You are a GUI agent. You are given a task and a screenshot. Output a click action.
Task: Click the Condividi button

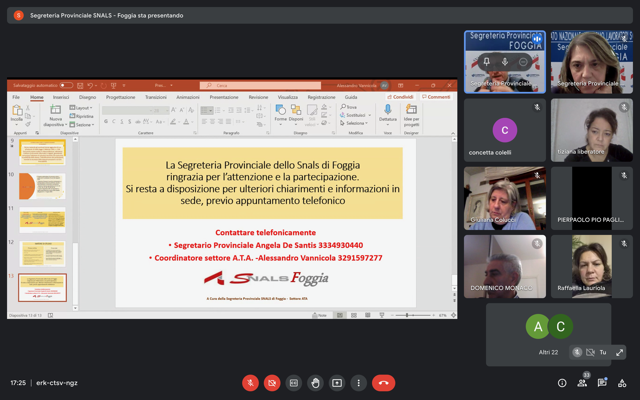(400, 97)
